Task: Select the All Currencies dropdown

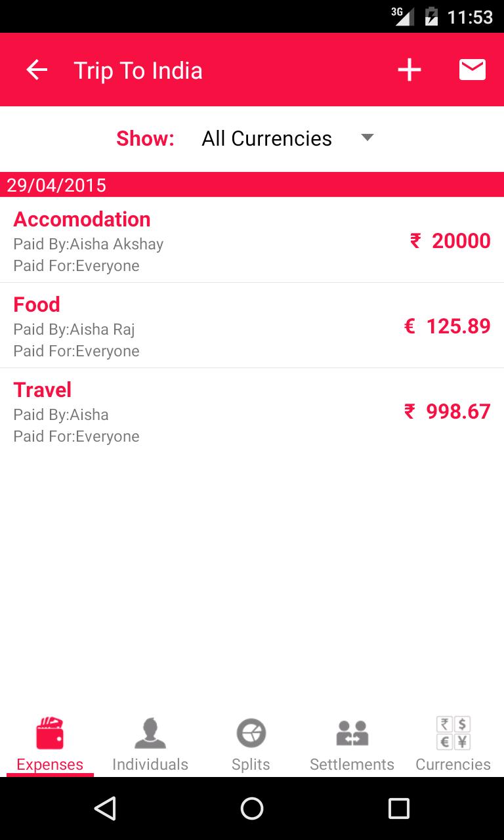Action: [x=266, y=138]
